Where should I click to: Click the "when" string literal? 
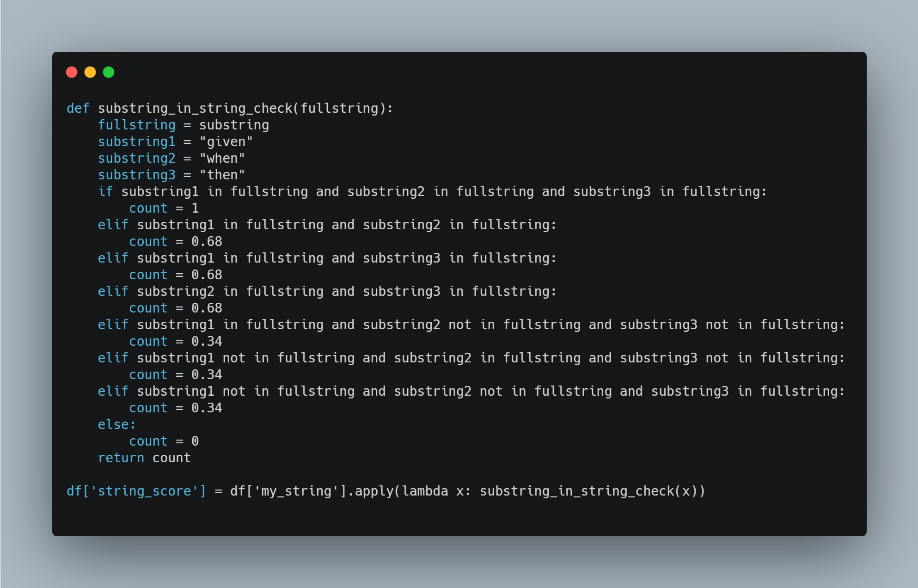222,158
